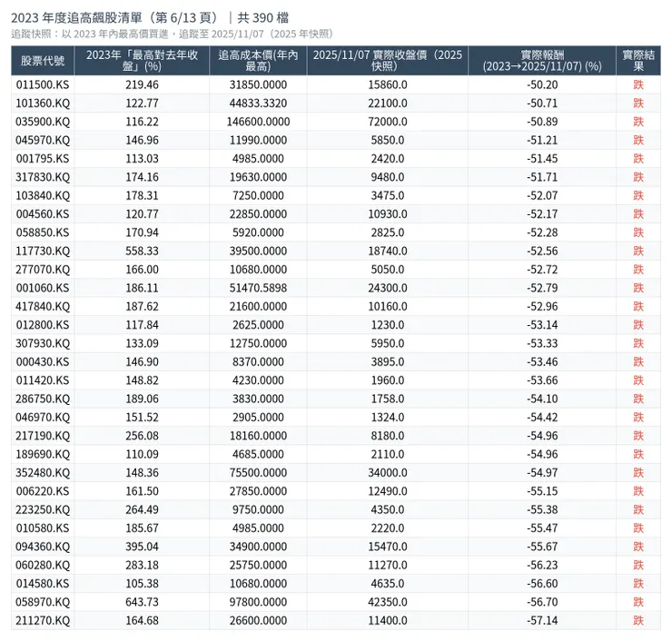Select stock code 058970.KQ

coord(43,602)
